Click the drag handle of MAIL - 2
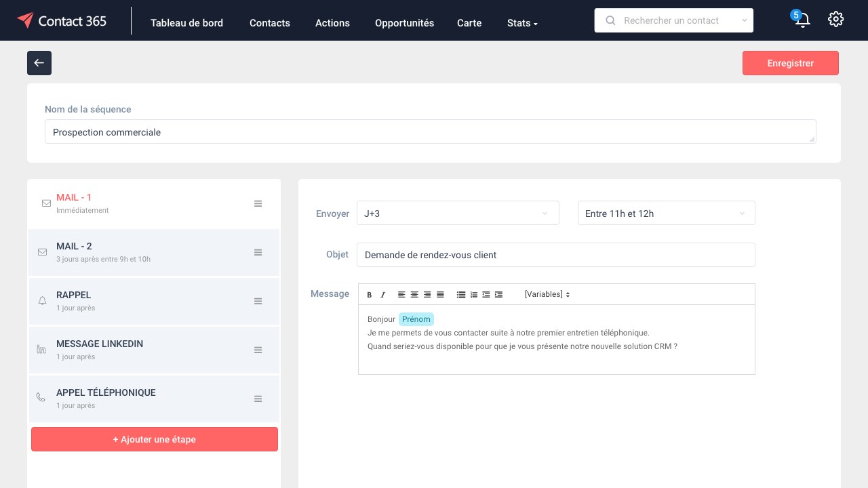The width and height of the screenshot is (868, 488). coord(258,252)
